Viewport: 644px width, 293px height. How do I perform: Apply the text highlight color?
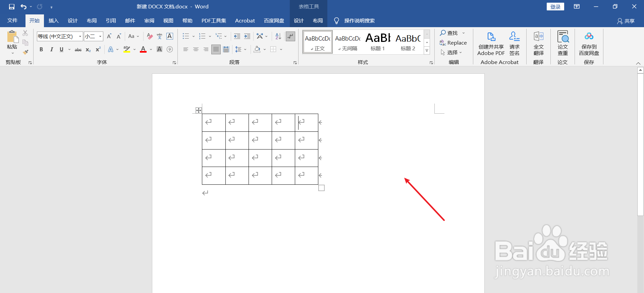126,50
